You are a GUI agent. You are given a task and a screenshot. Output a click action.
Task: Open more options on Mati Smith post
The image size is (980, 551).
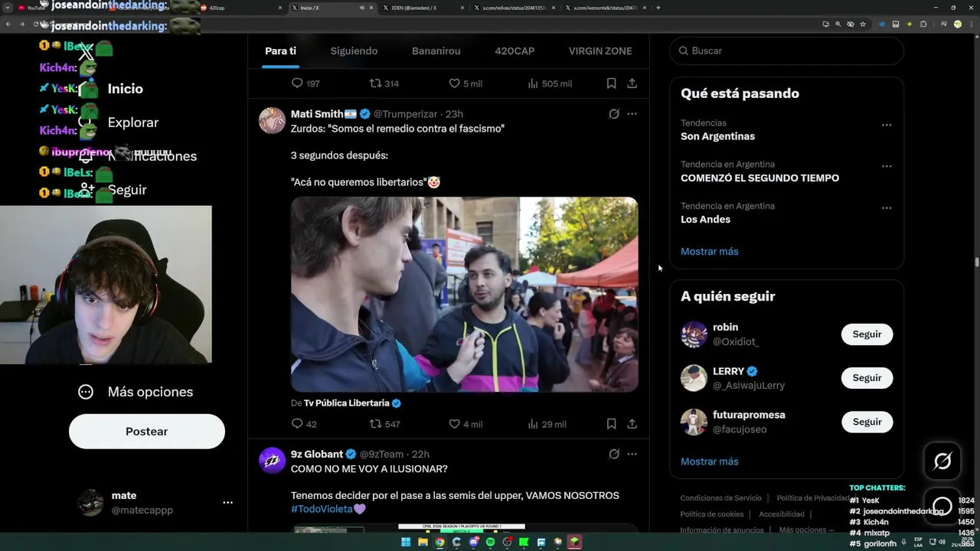632,114
